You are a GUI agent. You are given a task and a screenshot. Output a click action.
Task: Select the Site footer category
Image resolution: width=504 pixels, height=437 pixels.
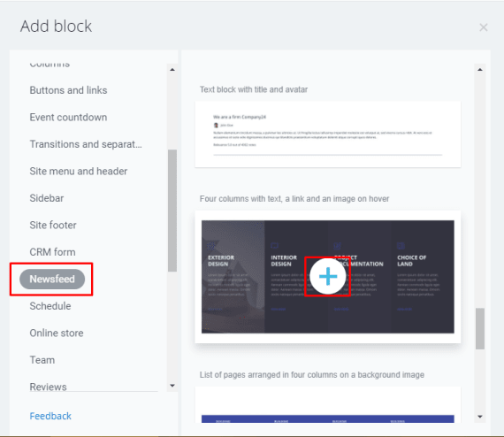(x=53, y=225)
